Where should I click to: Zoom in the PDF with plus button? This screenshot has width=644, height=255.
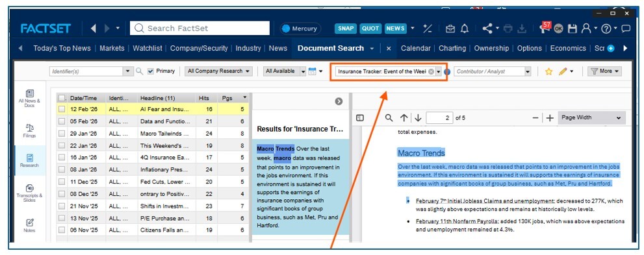550,118
